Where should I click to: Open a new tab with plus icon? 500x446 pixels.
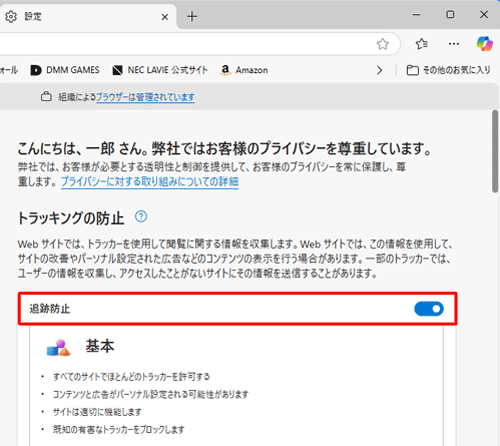192,16
